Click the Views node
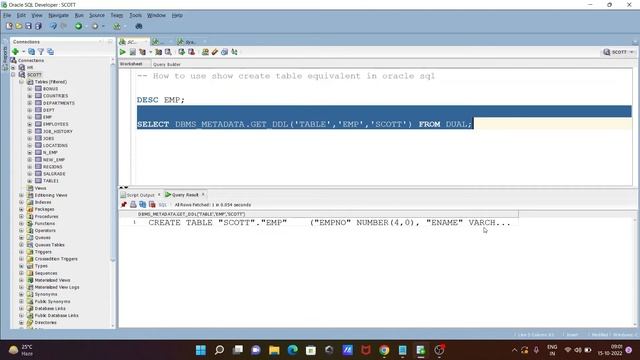This screenshot has width=640, height=360. click(x=40, y=188)
